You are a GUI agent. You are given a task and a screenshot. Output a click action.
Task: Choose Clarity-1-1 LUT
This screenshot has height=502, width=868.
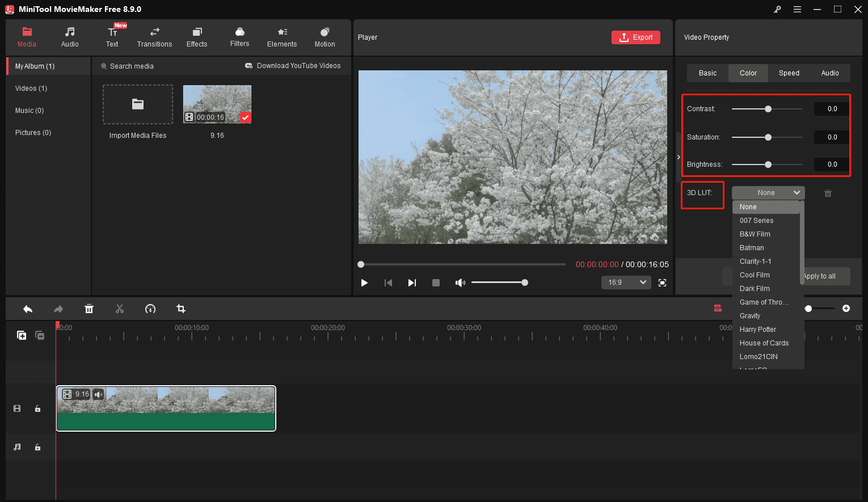coord(766,261)
